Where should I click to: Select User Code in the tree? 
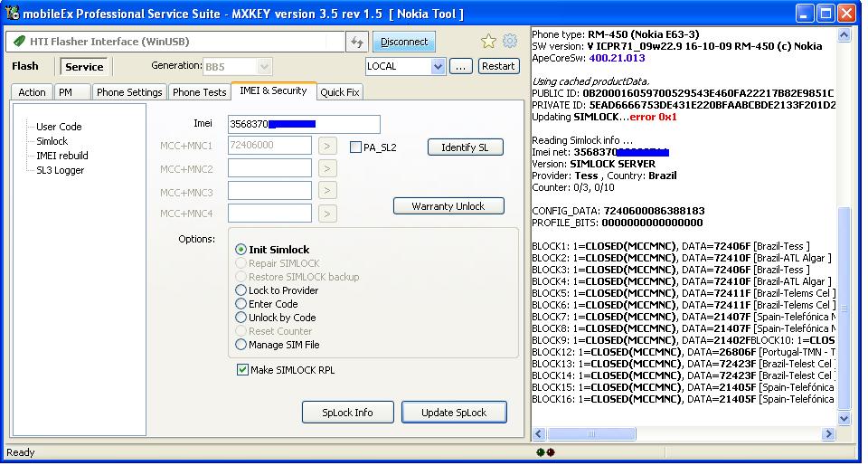[59, 127]
